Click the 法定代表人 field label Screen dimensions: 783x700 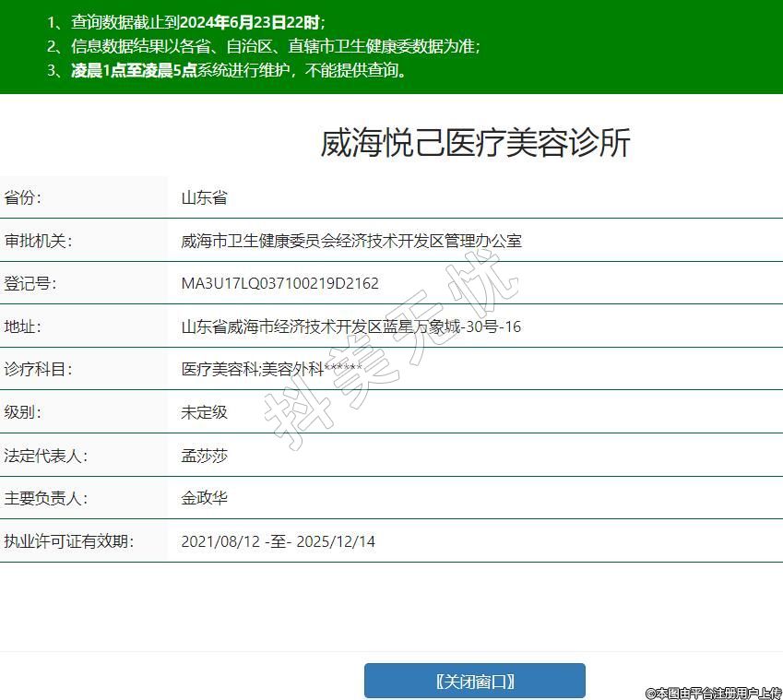(x=46, y=456)
